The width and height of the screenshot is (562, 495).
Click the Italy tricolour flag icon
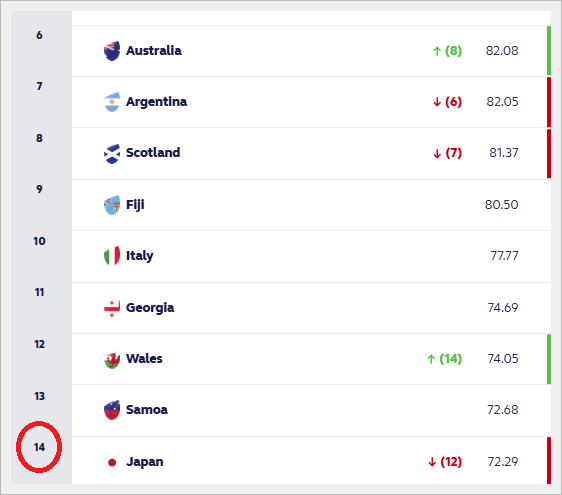click(112, 256)
